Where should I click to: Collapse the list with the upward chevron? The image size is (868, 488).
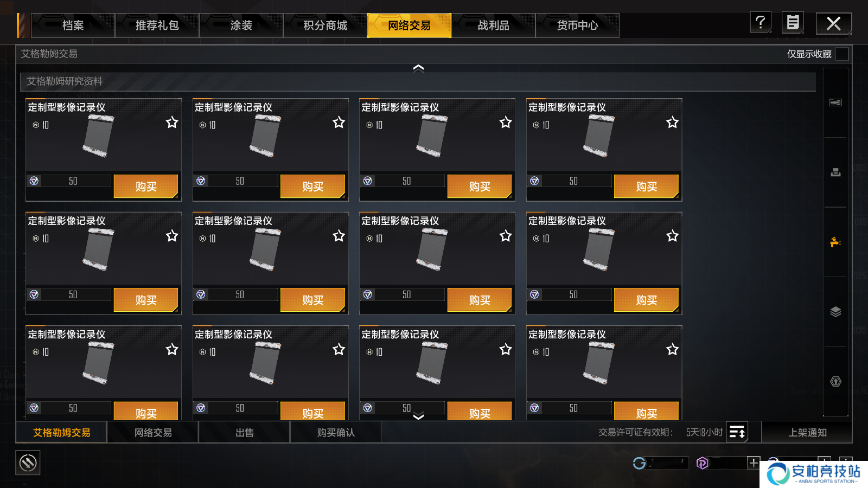[418, 68]
